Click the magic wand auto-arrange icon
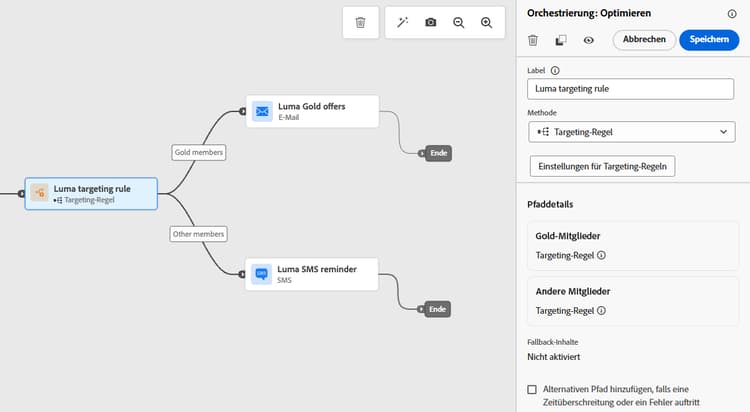The height and width of the screenshot is (412, 750). click(403, 22)
